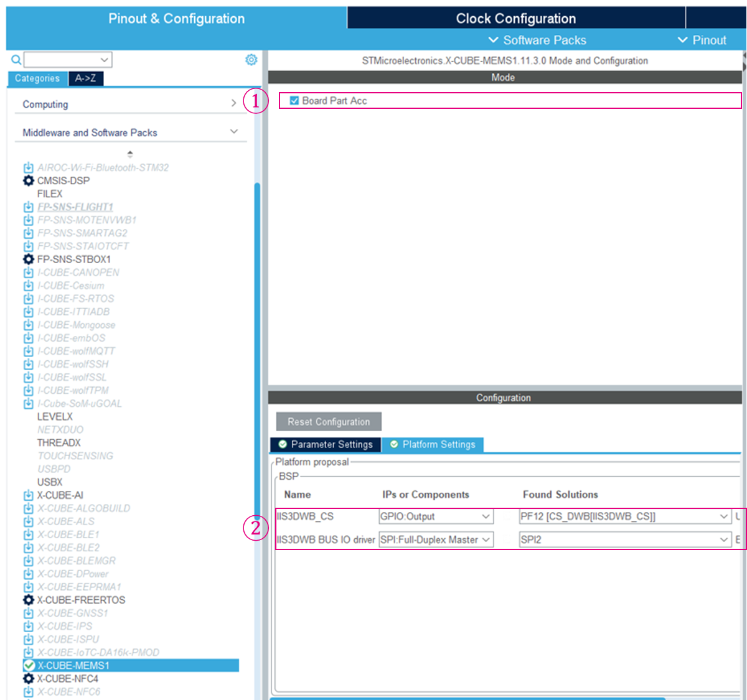Click download icon beside FP-SNS-STAIOTCFT
Screen dimensions: 747x700
tap(28, 246)
